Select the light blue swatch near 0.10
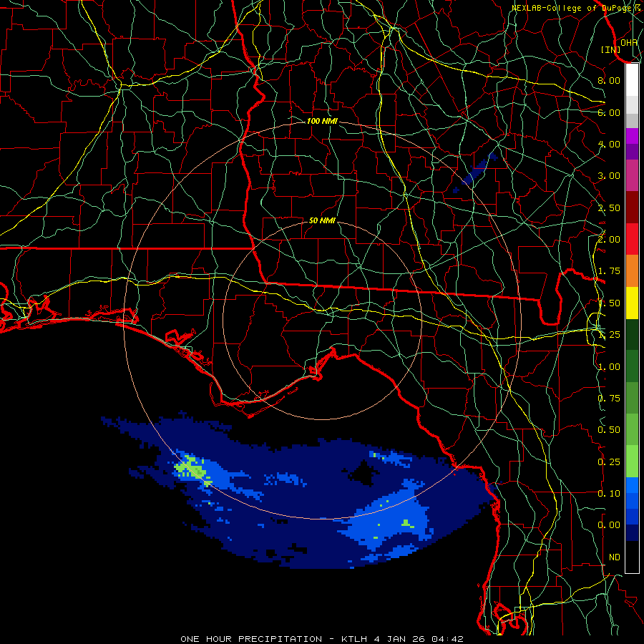This screenshot has height=644, width=644. coord(632,485)
